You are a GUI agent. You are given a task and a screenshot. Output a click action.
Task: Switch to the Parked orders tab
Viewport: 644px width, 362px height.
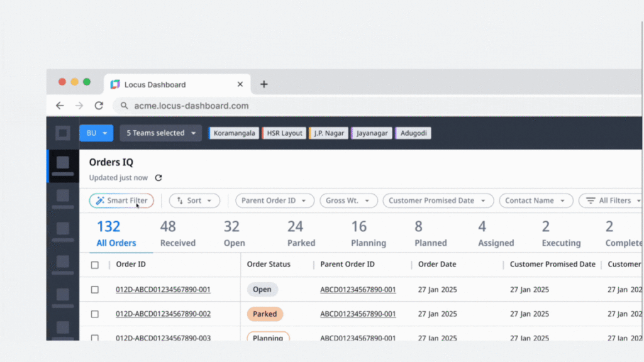pyautogui.click(x=301, y=233)
